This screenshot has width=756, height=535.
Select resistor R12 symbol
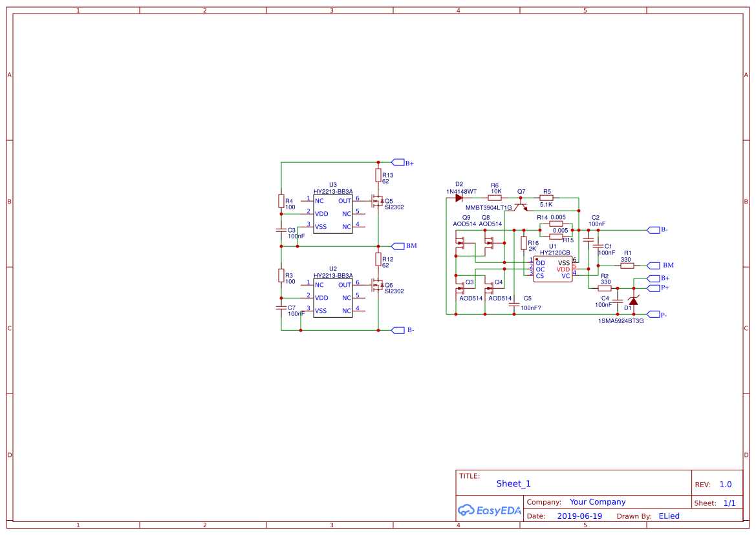[x=378, y=259]
